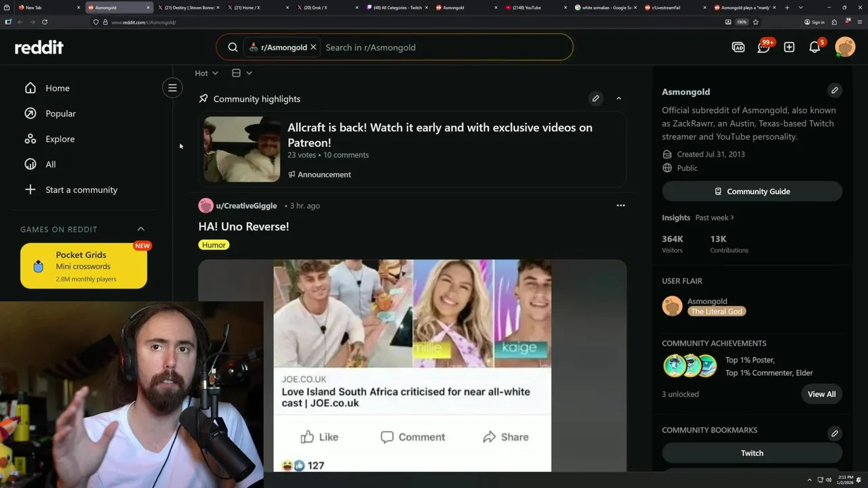Switch to the All Categories - Twitch tab

(397, 7)
